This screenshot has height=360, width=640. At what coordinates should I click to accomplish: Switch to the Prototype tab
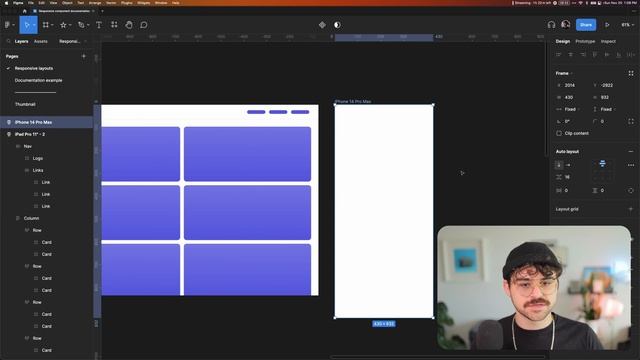point(585,41)
